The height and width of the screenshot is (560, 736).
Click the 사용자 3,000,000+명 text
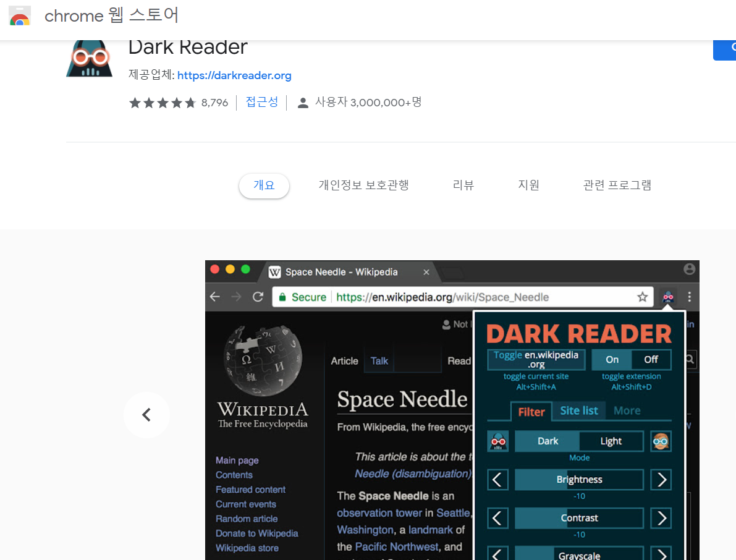(x=368, y=102)
